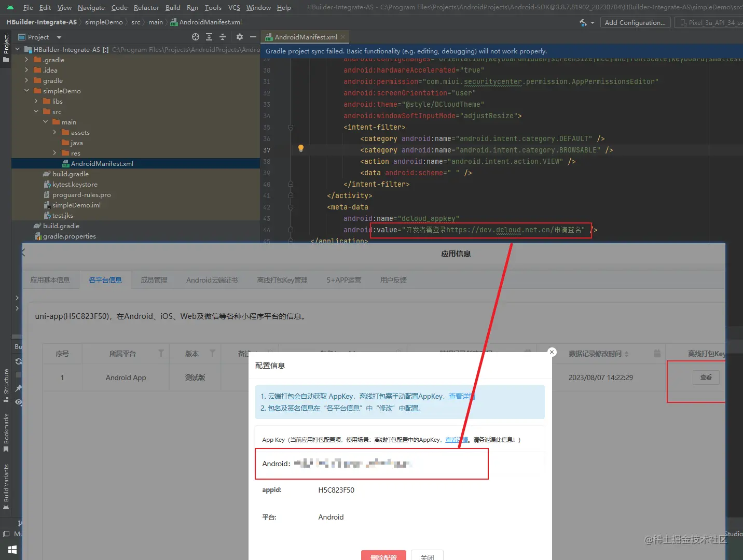The width and height of the screenshot is (743, 560).
Task: Click the yellow lightbulb intention icon
Action: tap(300, 148)
